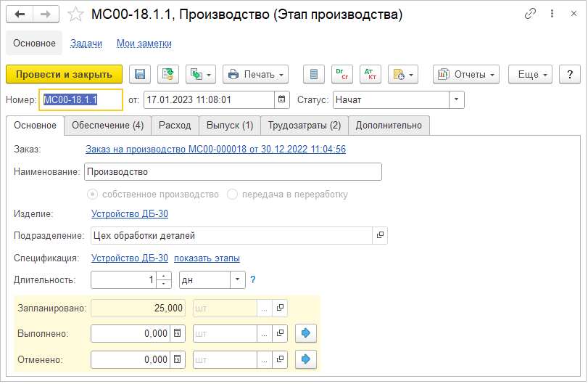Image resolution: width=588 pixels, height=384 pixels.
Task: Open the Dt/Kt accounting entries icon
Action: [373, 74]
